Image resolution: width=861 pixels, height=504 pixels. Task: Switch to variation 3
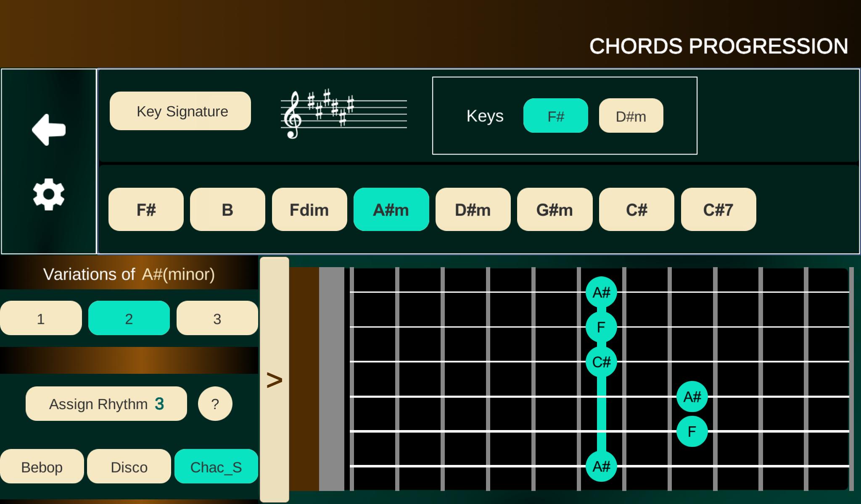(x=217, y=318)
